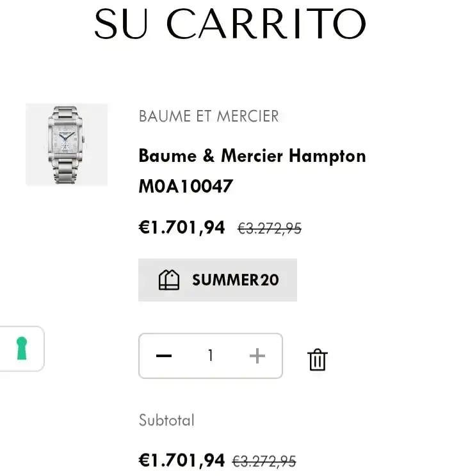The width and height of the screenshot is (461, 476).
Task: Click the item's crossed-out €3.272,95 price
Action: tap(269, 228)
